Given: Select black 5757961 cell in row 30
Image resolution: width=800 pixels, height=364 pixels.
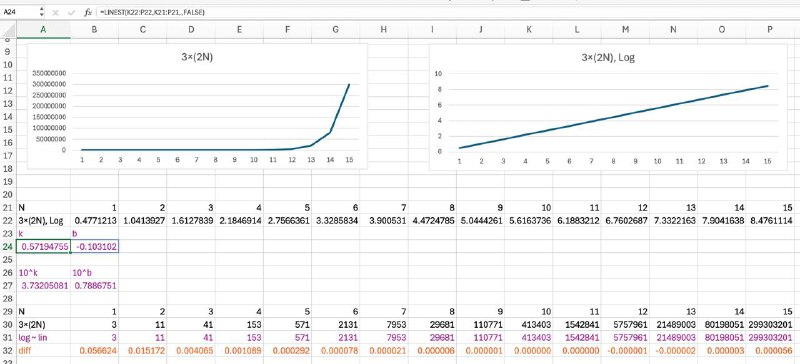Looking at the screenshot, I should pyautogui.click(x=625, y=324).
